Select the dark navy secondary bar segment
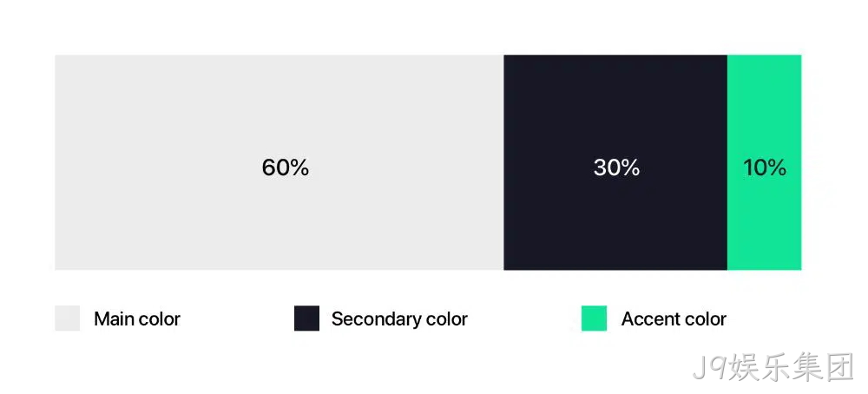The width and height of the screenshot is (868, 394). click(615, 162)
